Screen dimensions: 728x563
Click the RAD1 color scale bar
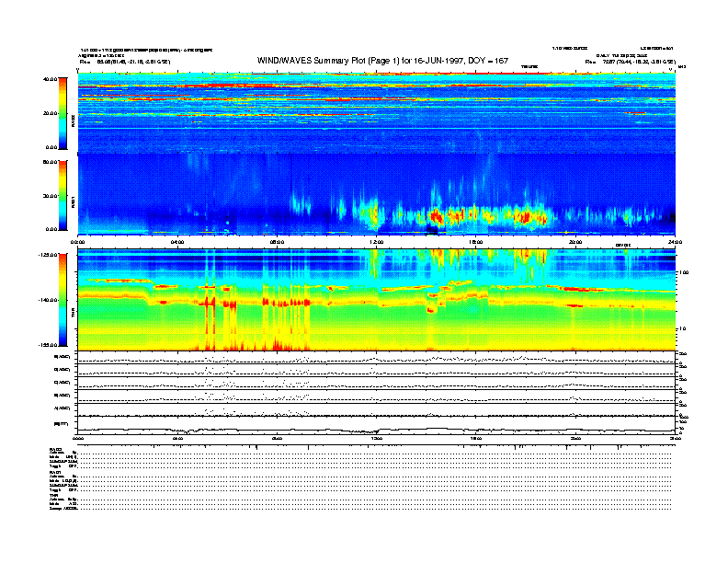(63, 196)
